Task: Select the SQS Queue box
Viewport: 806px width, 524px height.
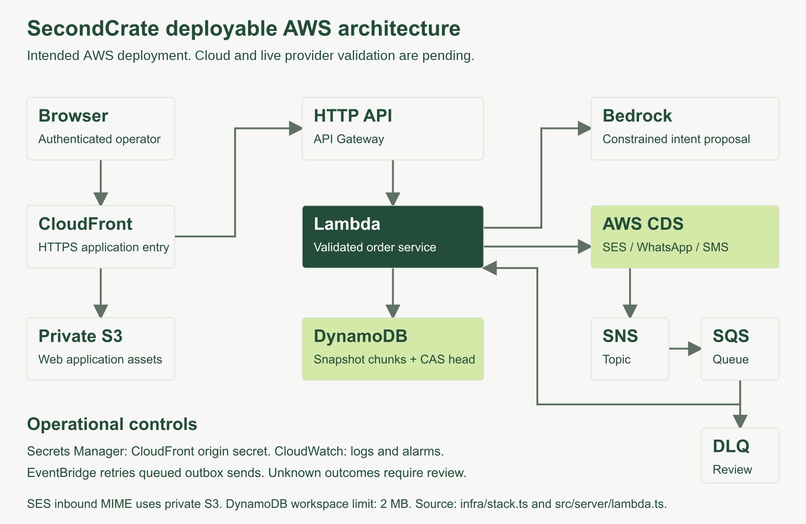Action: 740,349
